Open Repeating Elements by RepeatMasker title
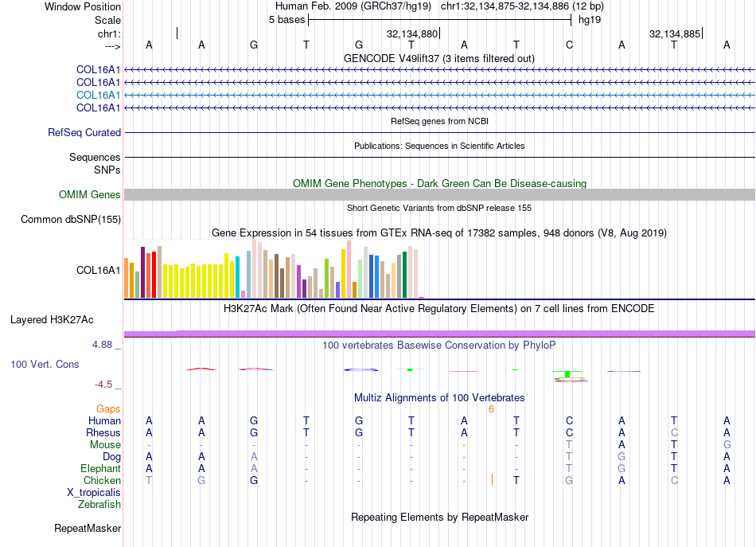Screen dimensions: 756x547 pos(439,517)
